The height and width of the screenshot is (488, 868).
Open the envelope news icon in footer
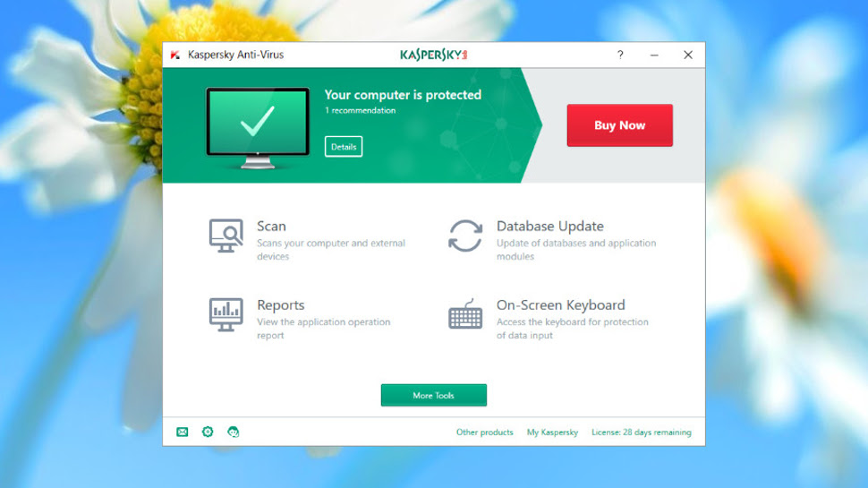click(x=183, y=432)
